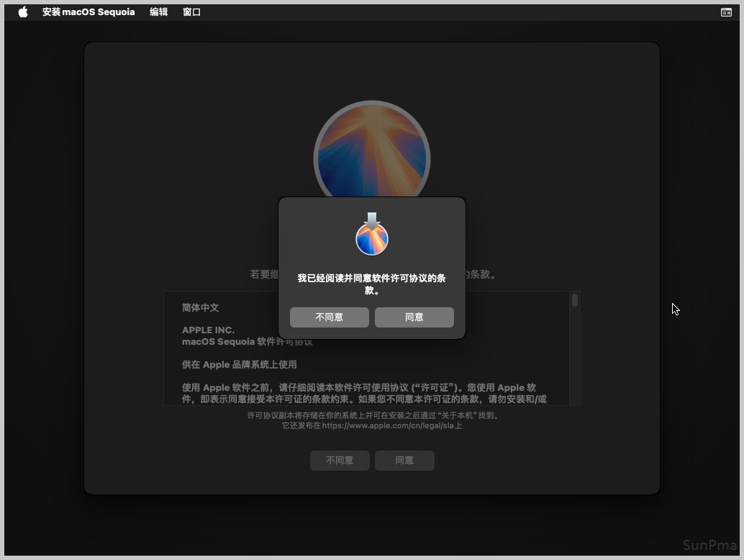Viewport: 744px width, 560px height.
Task: Click the installer icon in the dialog
Action: pyautogui.click(x=372, y=234)
